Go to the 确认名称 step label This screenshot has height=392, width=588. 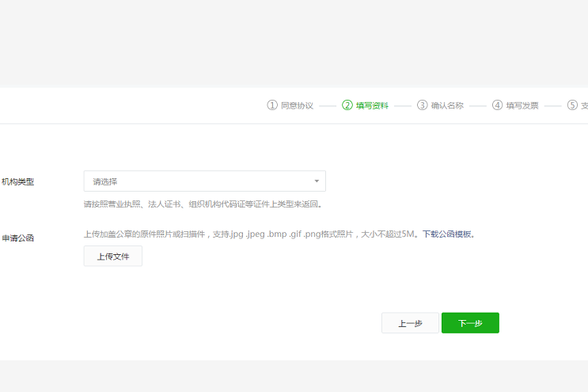[447, 105]
